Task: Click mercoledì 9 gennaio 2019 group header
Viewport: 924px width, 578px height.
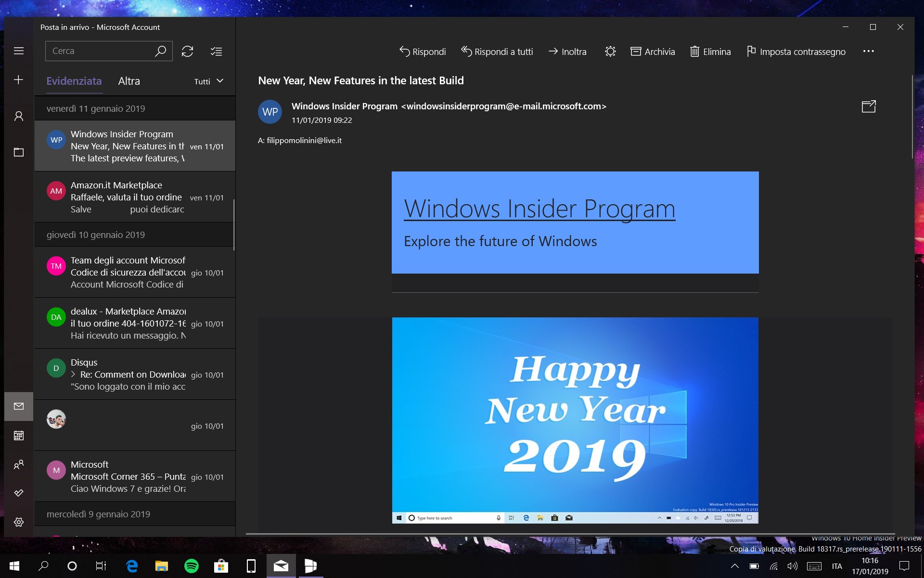Action: (135, 514)
